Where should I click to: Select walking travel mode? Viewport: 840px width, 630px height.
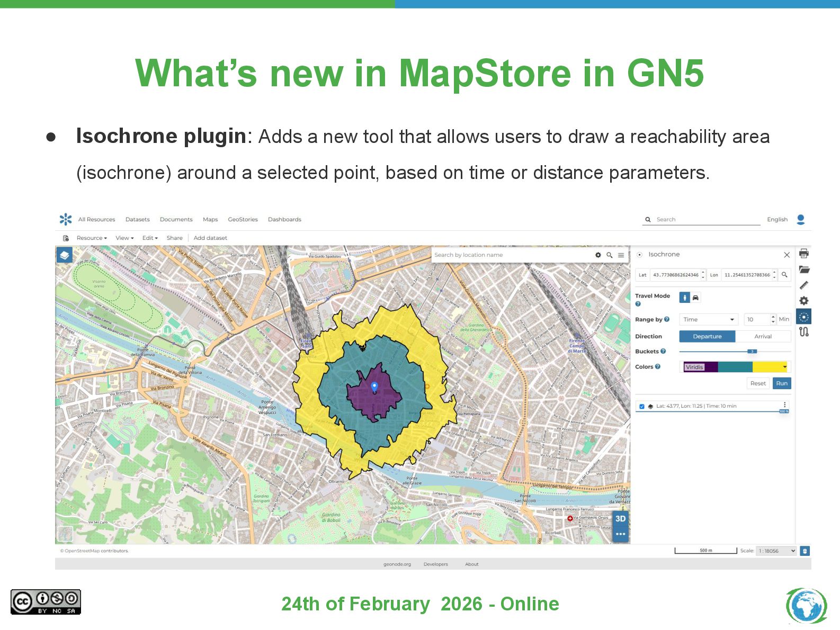[x=685, y=298]
